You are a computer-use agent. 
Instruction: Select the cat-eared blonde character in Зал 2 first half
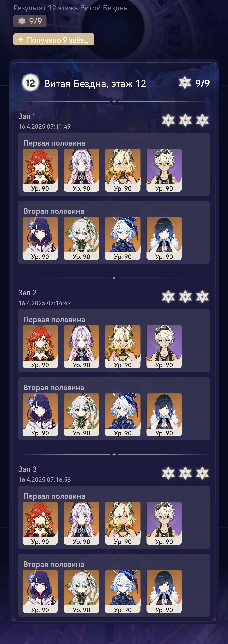click(x=123, y=346)
